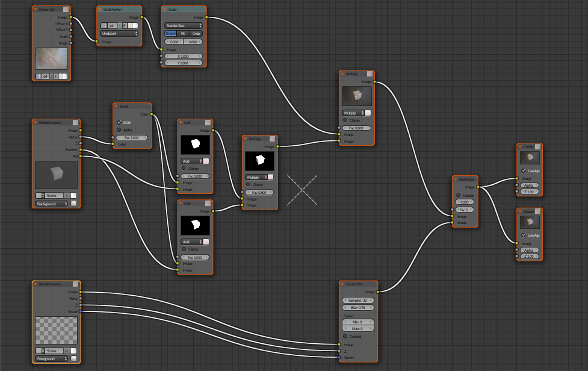588x371 pixels.
Task: Click Fac 0.800 slider on photo Multiply node
Action: (356, 128)
